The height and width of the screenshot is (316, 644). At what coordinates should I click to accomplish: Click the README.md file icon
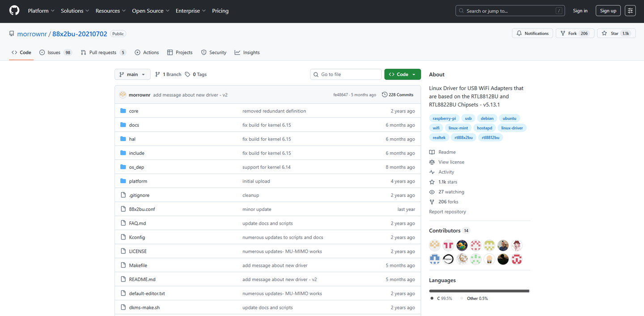coord(123,279)
